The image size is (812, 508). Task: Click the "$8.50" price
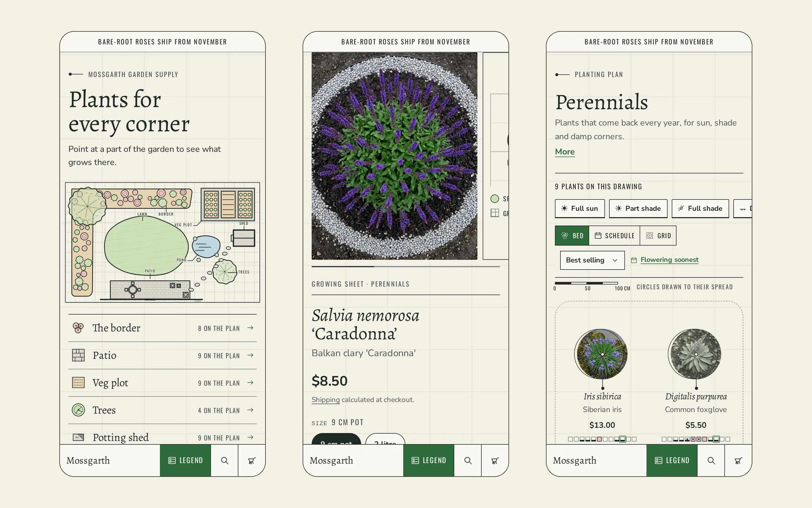[x=330, y=381]
